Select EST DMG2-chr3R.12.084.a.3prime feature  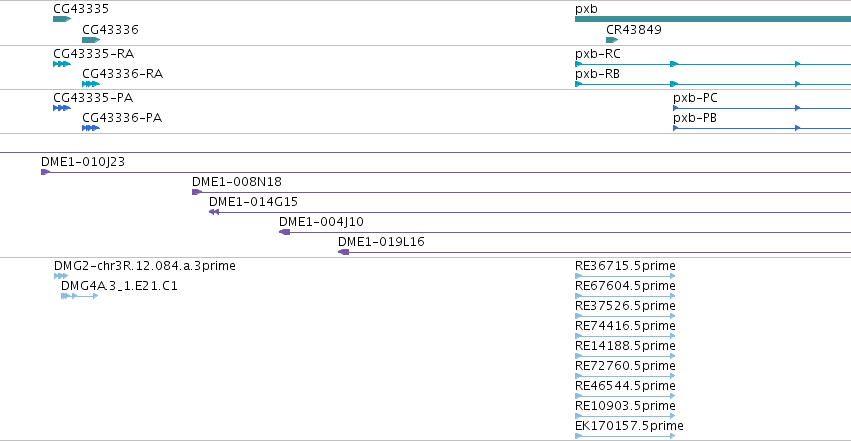pos(61,276)
